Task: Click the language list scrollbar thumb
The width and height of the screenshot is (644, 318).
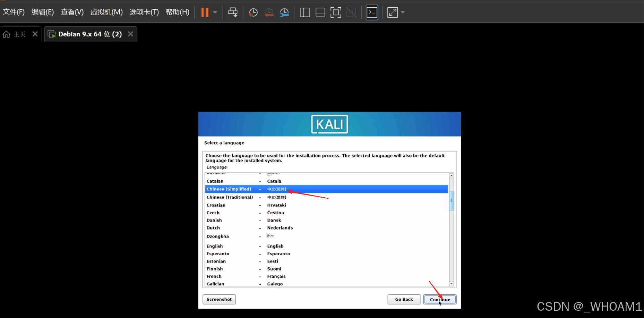Action: click(x=452, y=200)
